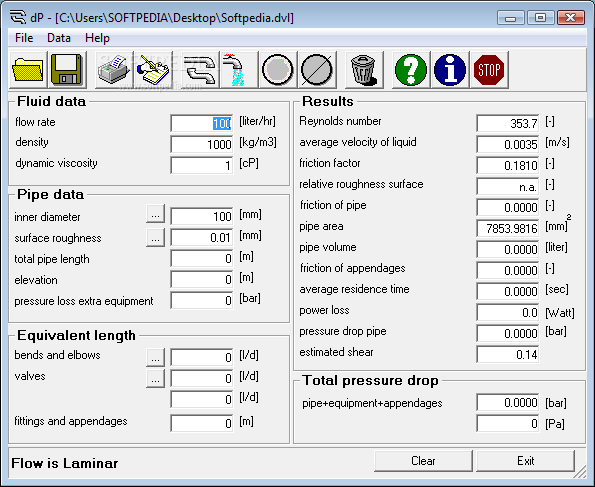Click fittings and appendages field
The height and width of the screenshot is (487, 595).
202,423
